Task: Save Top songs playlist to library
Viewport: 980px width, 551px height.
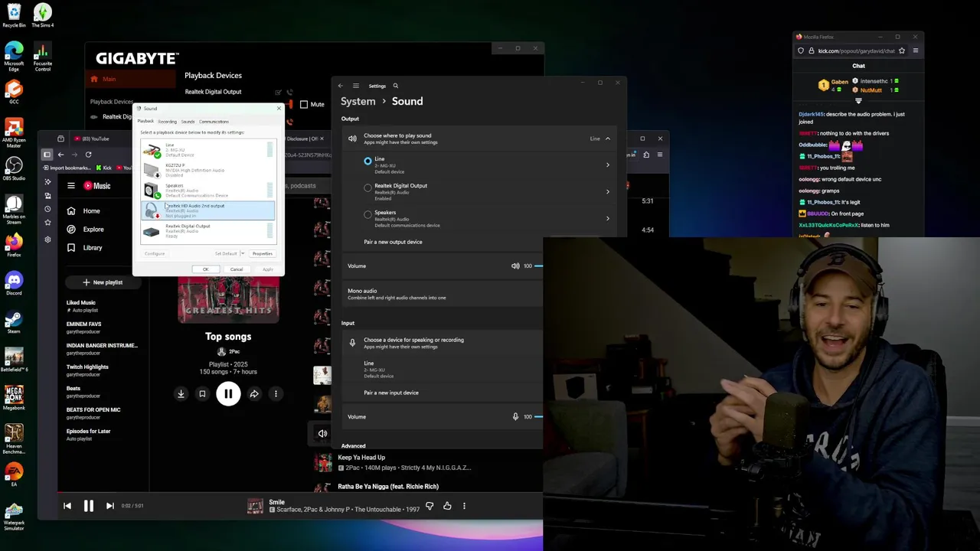Action: coord(202,394)
